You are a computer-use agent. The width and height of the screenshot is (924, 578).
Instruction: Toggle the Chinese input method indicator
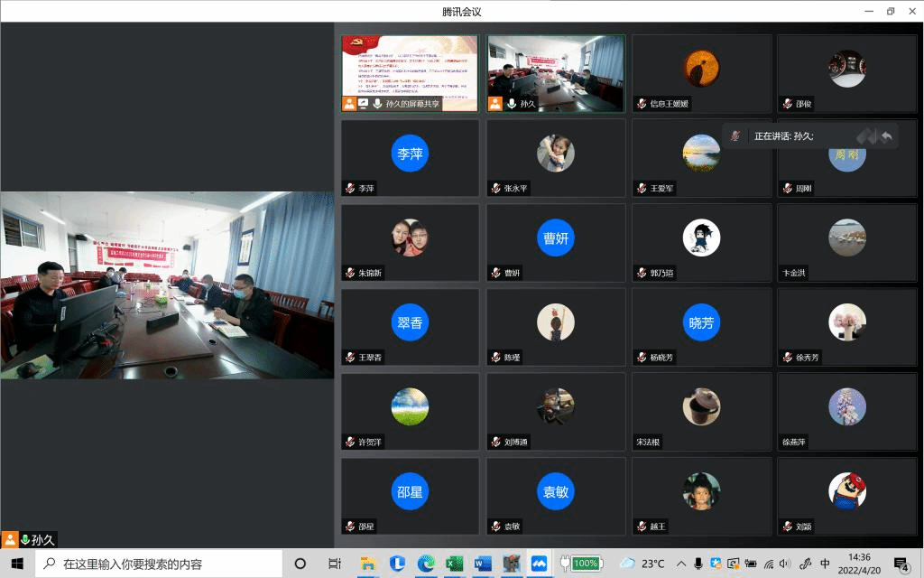[825, 564]
